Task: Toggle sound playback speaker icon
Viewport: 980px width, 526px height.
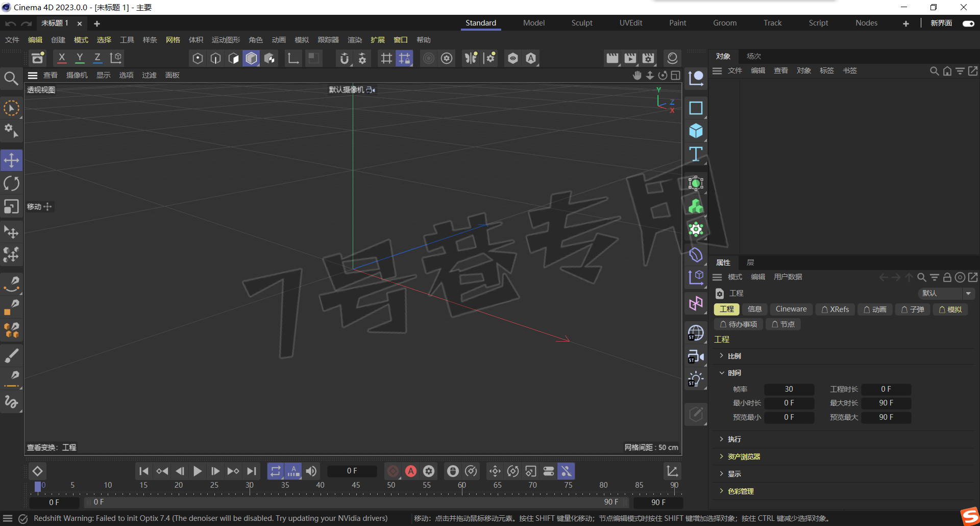Action: click(x=311, y=471)
